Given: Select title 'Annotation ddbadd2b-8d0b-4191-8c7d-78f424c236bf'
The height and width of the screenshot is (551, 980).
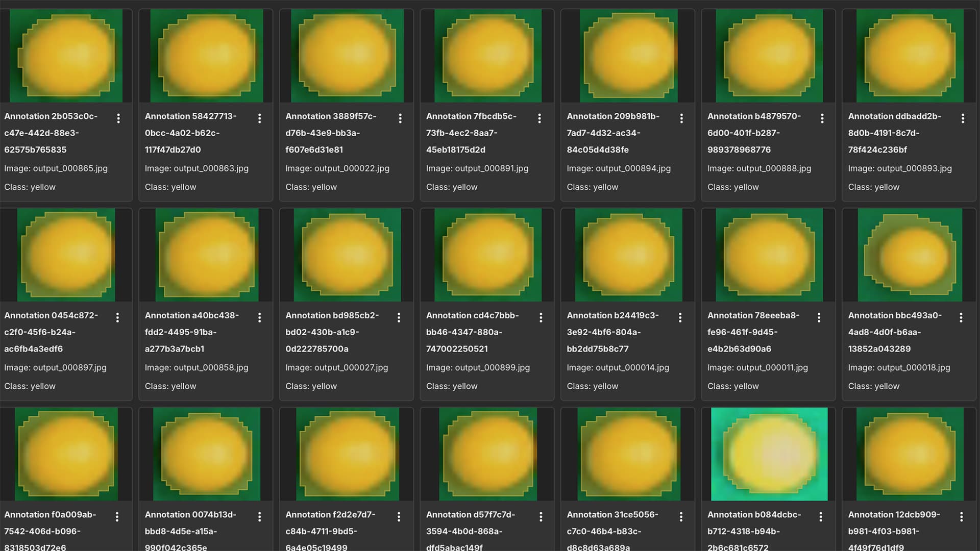Looking at the screenshot, I should 895,133.
